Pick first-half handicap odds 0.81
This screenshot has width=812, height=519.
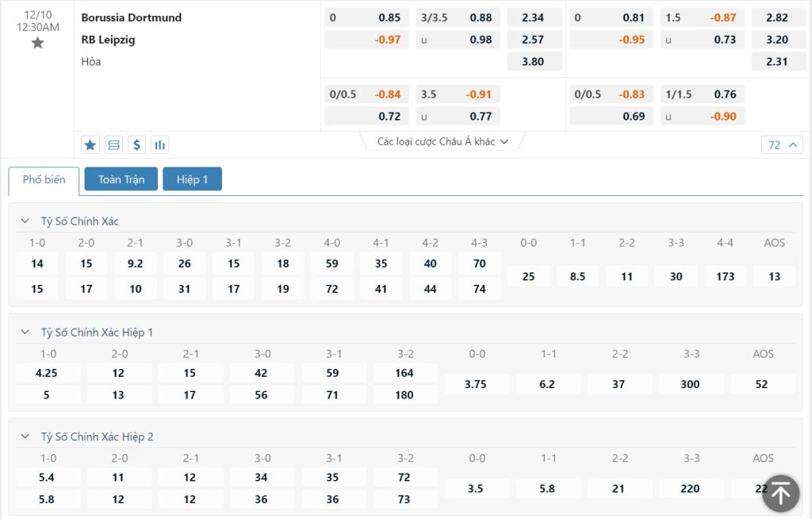point(611,17)
